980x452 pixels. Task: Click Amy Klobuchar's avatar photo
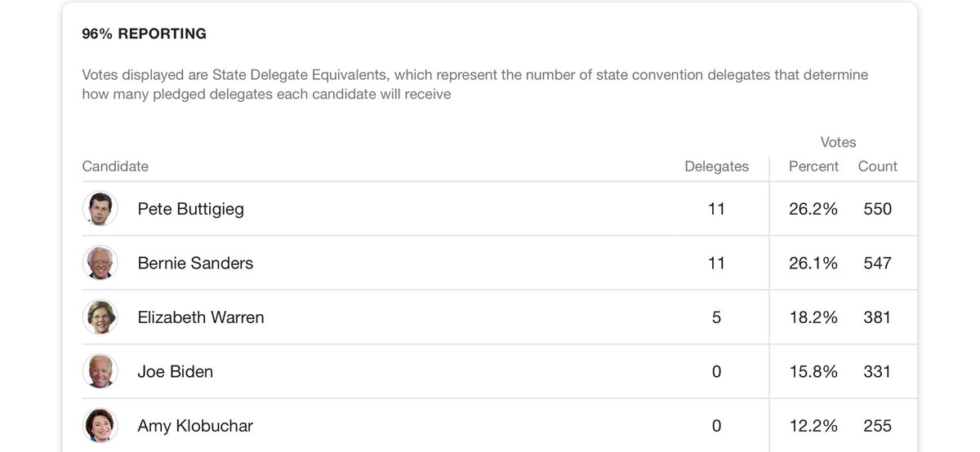click(100, 426)
